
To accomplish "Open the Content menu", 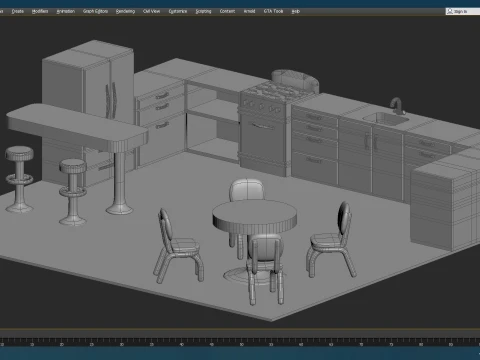I will (x=227, y=11).
